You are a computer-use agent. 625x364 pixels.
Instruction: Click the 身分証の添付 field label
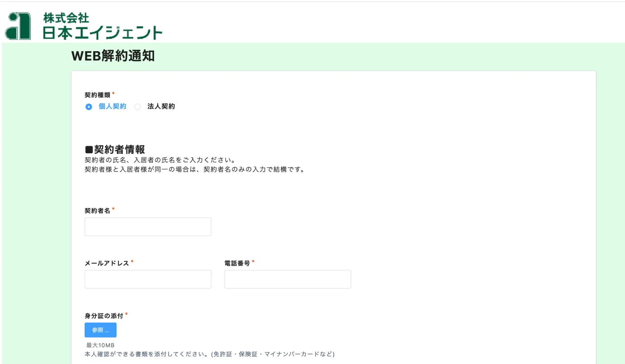(104, 316)
